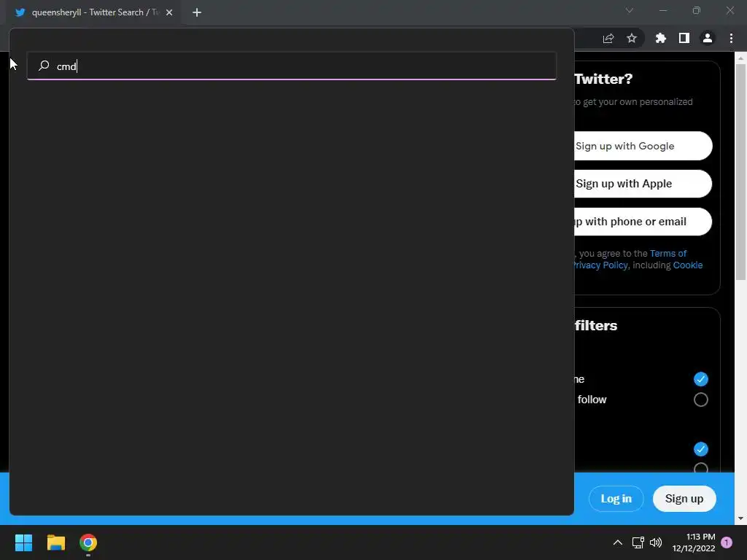Click the page vertical scrollbar thumb
Screen dimensions: 747x560
click(740, 172)
